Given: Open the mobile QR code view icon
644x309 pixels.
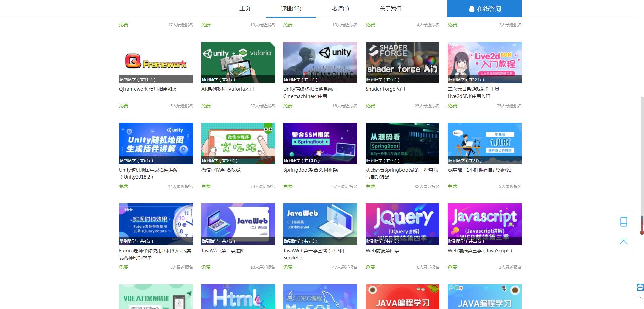Looking at the screenshot, I should pyautogui.click(x=624, y=221).
